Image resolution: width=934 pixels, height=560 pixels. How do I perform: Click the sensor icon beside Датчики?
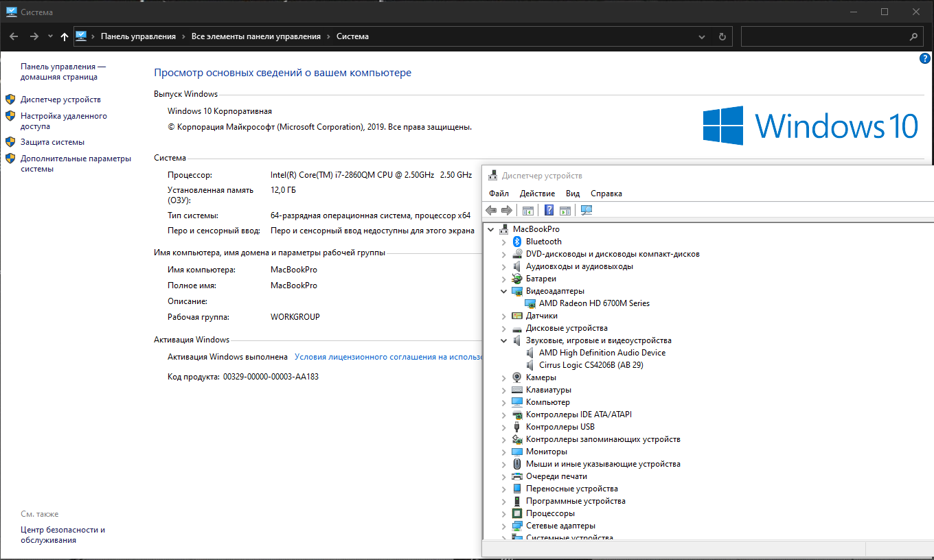pyautogui.click(x=517, y=316)
